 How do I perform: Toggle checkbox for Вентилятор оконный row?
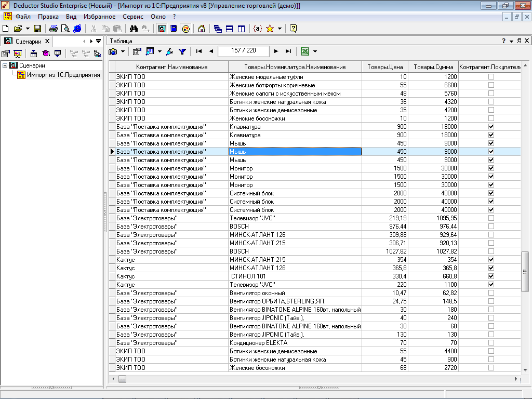pos(491,293)
